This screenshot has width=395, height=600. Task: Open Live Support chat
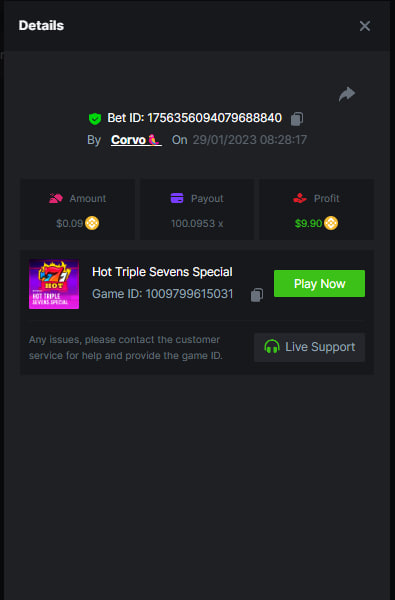pyautogui.click(x=309, y=347)
